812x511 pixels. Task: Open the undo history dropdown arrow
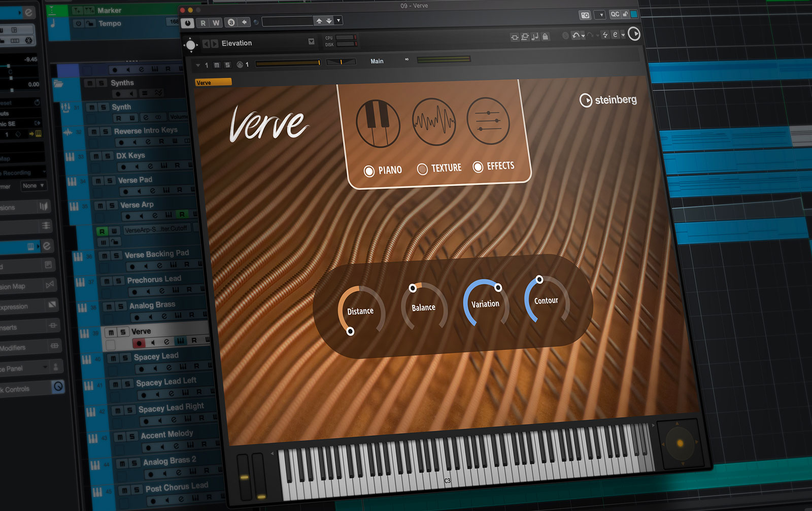click(x=583, y=36)
